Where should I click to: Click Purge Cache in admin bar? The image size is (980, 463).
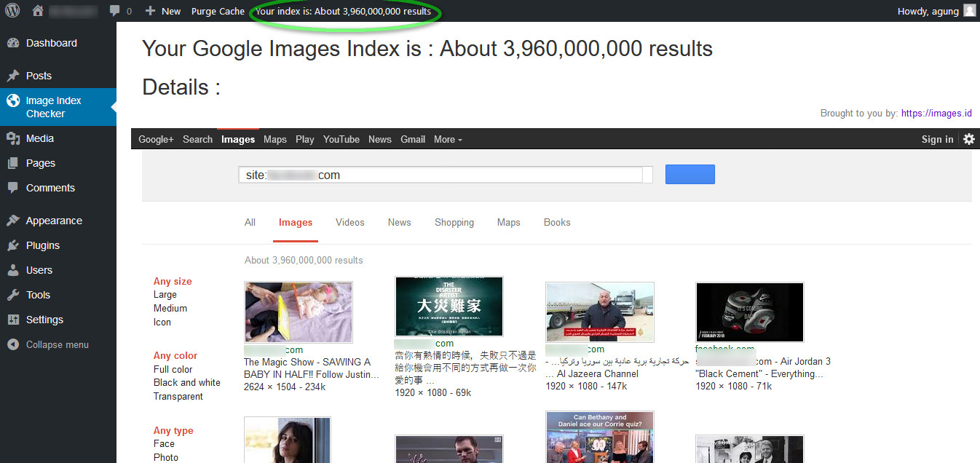pos(218,11)
